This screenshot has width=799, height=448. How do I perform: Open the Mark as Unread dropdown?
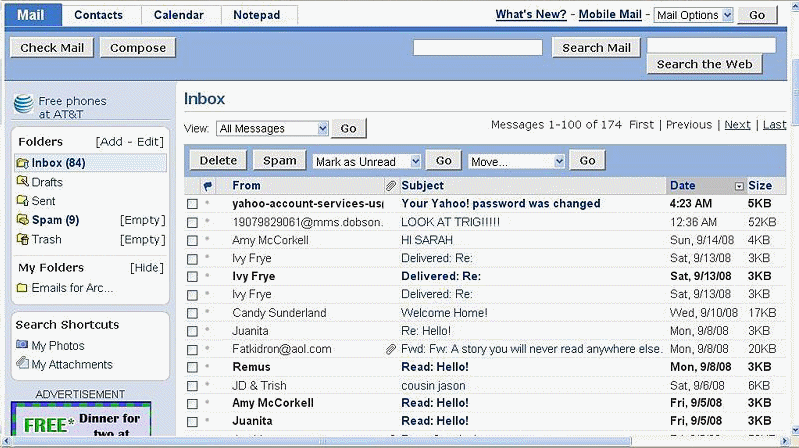367,162
